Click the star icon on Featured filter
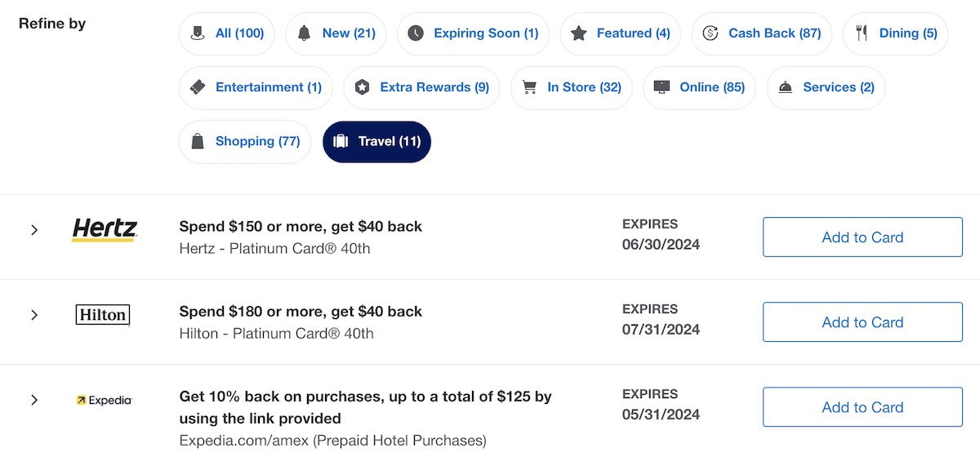Viewport: 980px width, 470px height. point(579,33)
